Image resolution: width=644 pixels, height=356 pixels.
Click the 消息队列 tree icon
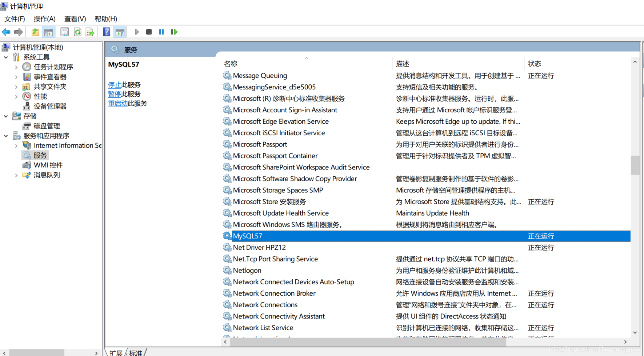tap(27, 175)
